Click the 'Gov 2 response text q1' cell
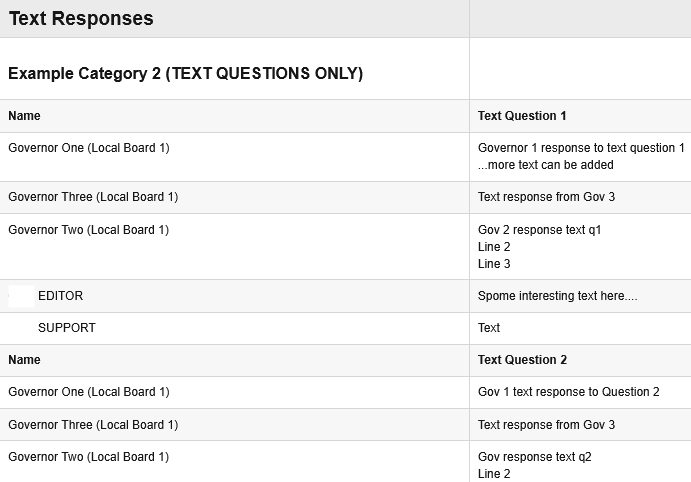Image resolution: width=691 pixels, height=482 pixels. click(x=539, y=230)
